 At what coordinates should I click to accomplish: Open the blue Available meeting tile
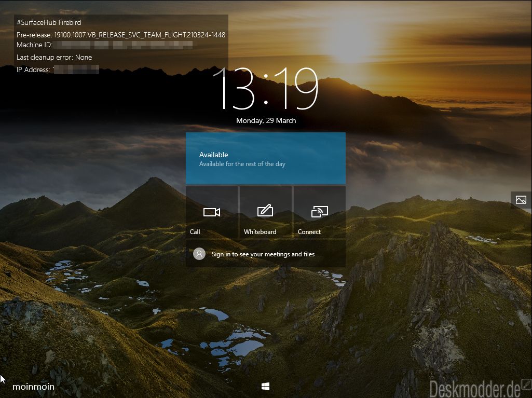click(x=266, y=158)
